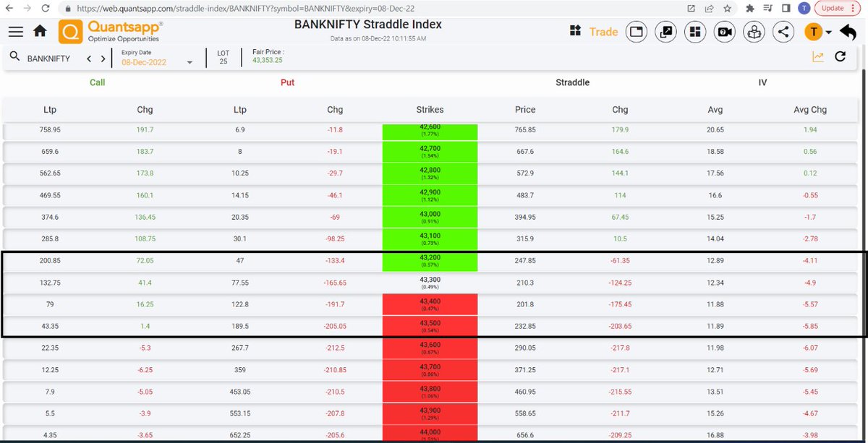Click call Ltp value 758.95
Viewport: 868px width, 443px height.
(x=50, y=129)
